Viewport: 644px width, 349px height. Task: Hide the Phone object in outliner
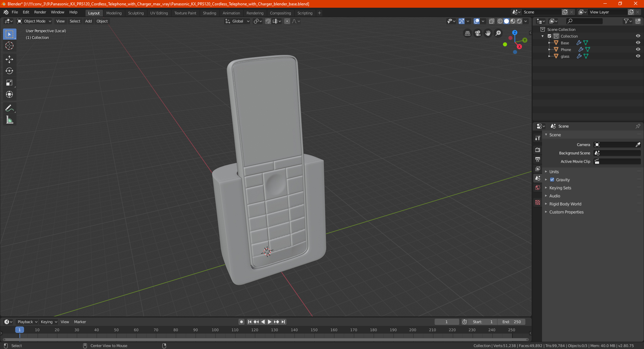(x=638, y=49)
